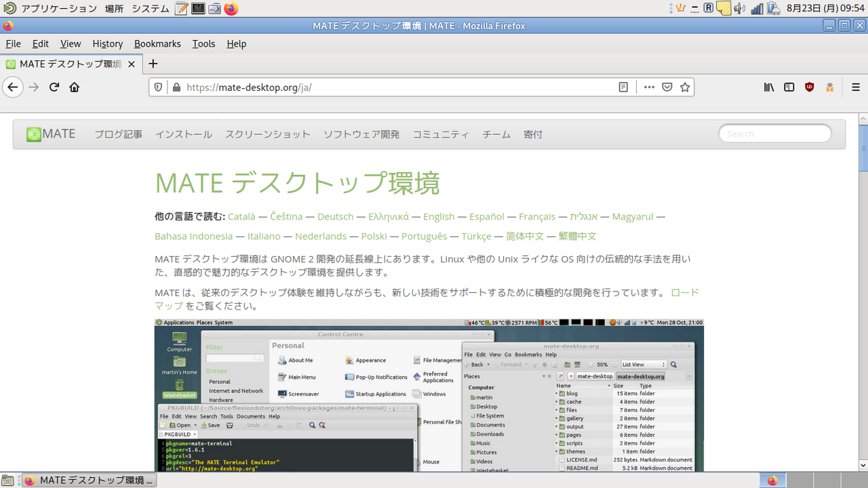Open the 場所 places menu
The width and height of the screenshot is (868, 488).
tap(115, 9)
